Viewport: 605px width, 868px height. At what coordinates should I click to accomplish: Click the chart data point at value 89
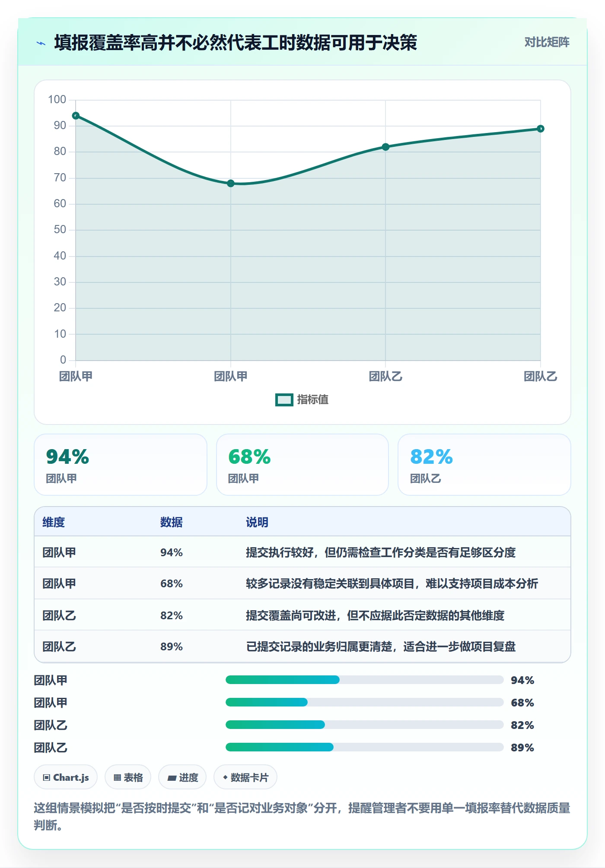pyautogui.click(x=541, y=129)
